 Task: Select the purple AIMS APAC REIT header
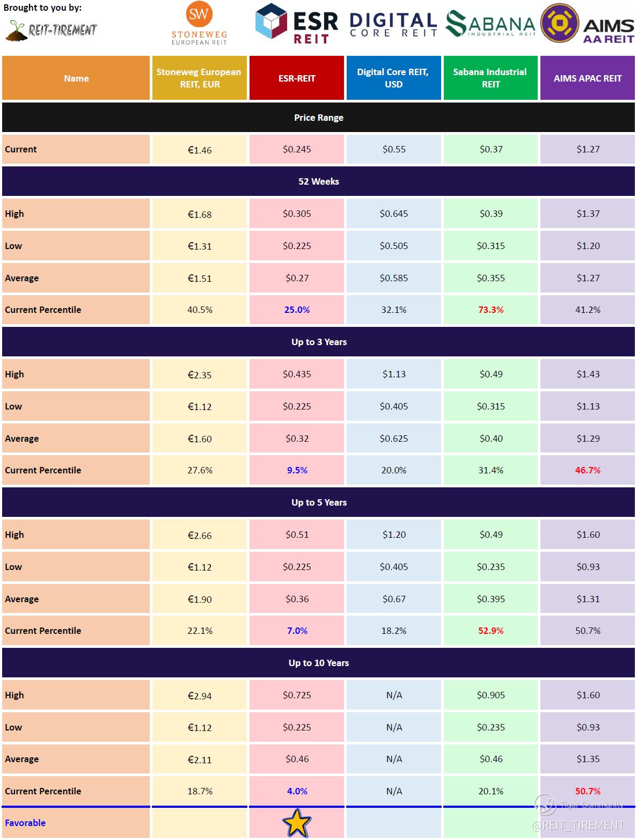[x=588, y=78]
